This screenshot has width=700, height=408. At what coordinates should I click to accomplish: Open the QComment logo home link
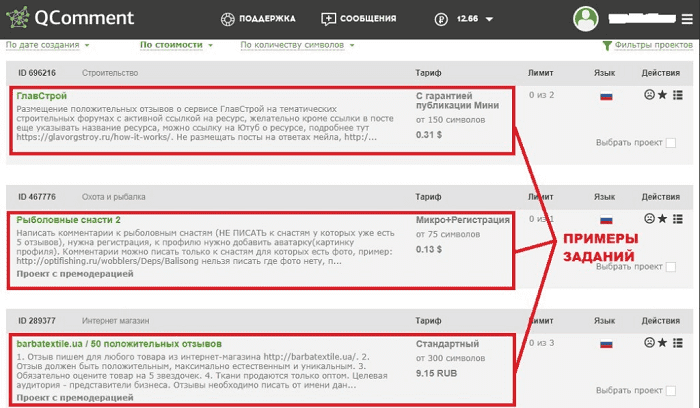[x=70, y=18]
